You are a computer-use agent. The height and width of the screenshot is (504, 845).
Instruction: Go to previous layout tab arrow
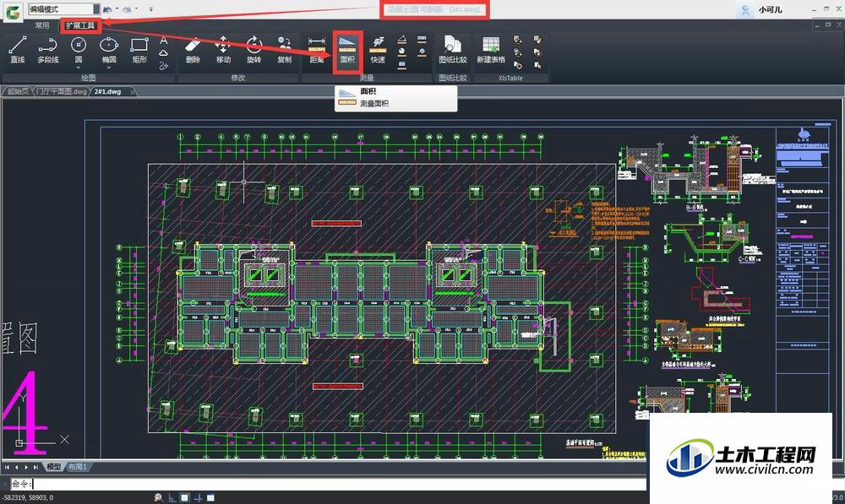[x=17, y=468]
